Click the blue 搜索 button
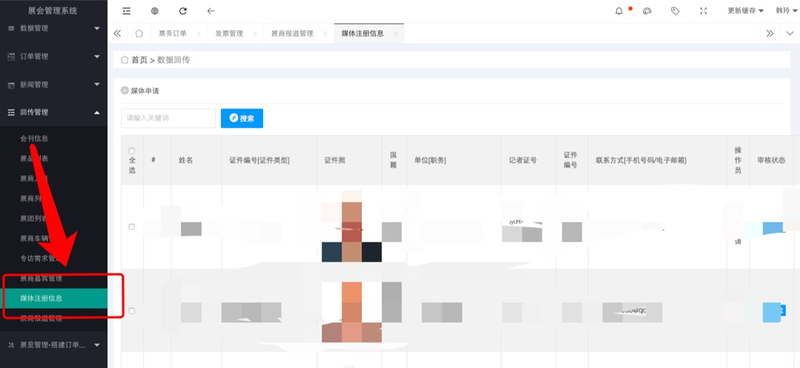This screenshot has width=800, height=368. click(242, 118)
